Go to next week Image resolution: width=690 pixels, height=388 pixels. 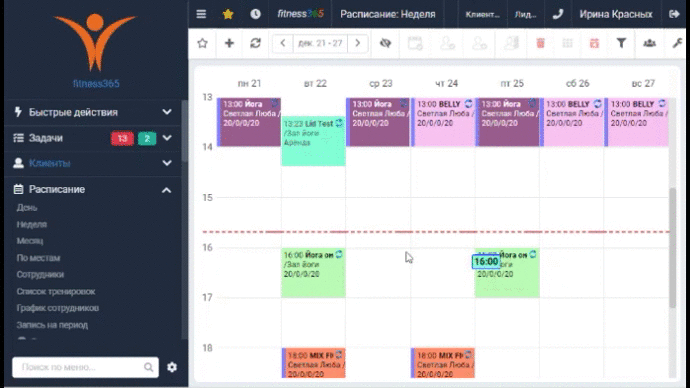[357, 43]
